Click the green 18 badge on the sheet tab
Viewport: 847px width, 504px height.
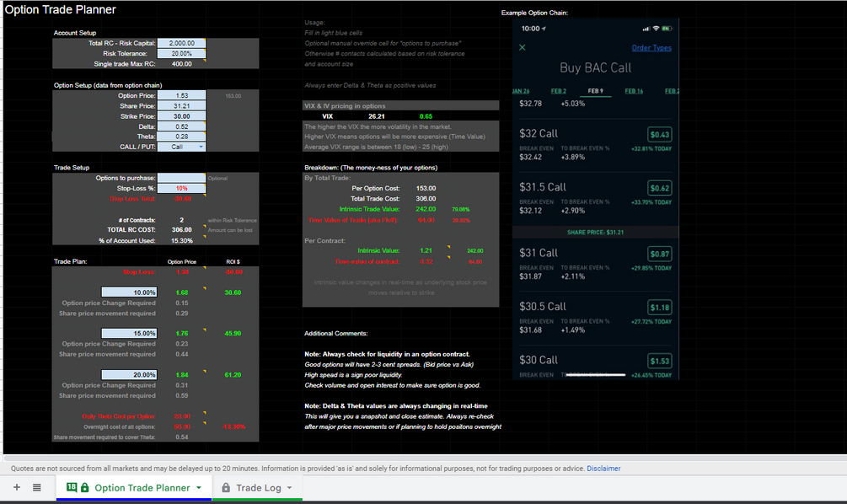click(71, 486)
